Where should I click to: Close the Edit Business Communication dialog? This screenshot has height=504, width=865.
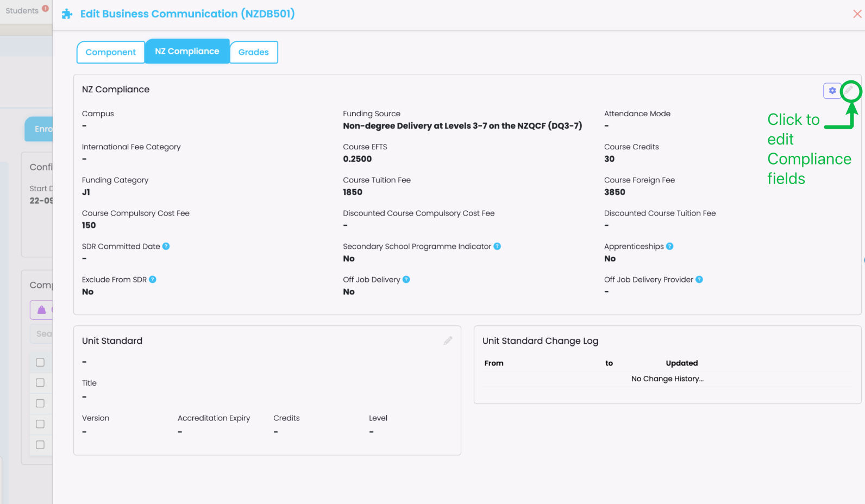click(x=857, y=14)
